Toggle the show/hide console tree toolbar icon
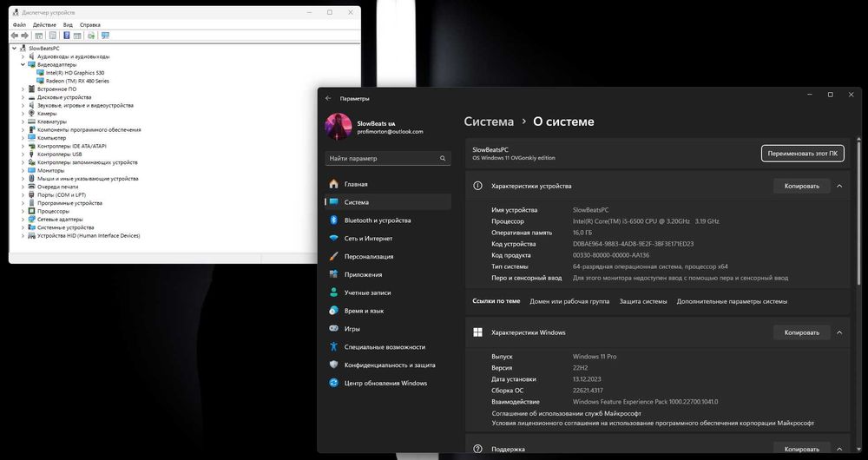The image size is (868, 460). (x=39, y=36)
